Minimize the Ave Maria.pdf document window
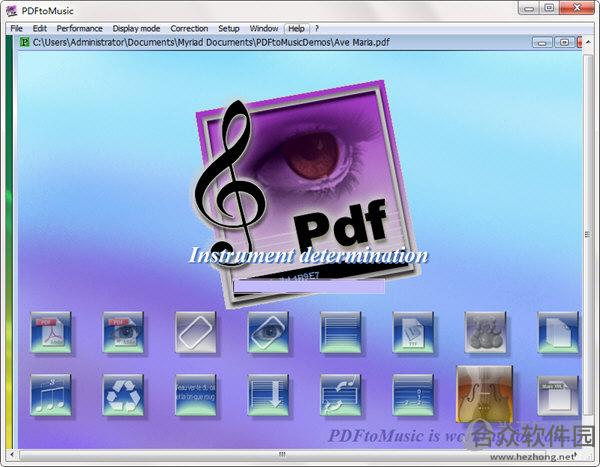 tap(542, 42)
